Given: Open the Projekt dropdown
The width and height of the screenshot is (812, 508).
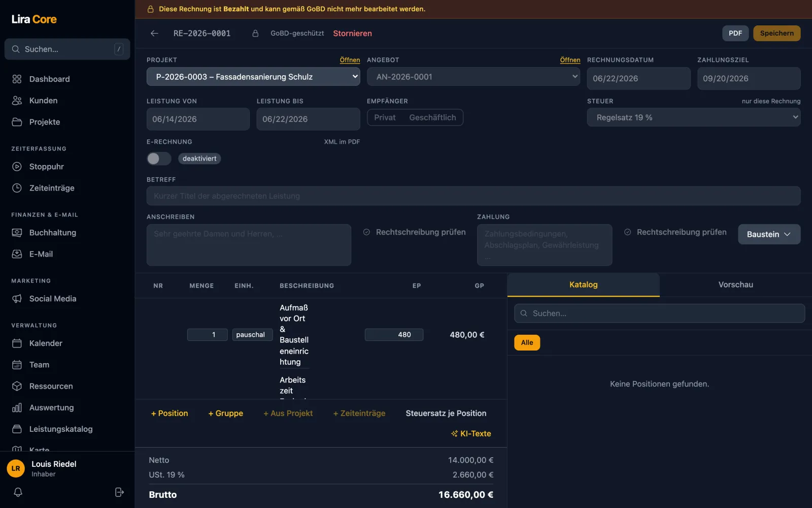Looking at the screenshot, I should point(253,77).
